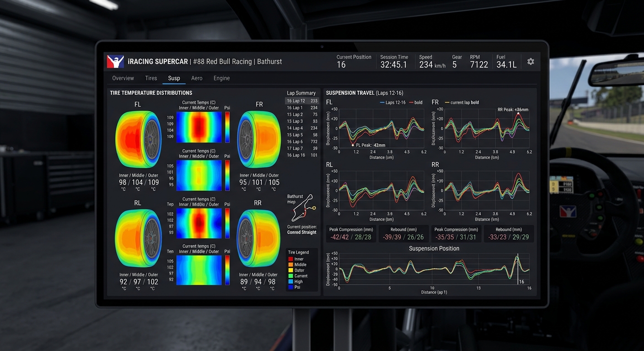Click the iRacing logo in the header
This screenshot has height=351, width=644.
point(115,61)
